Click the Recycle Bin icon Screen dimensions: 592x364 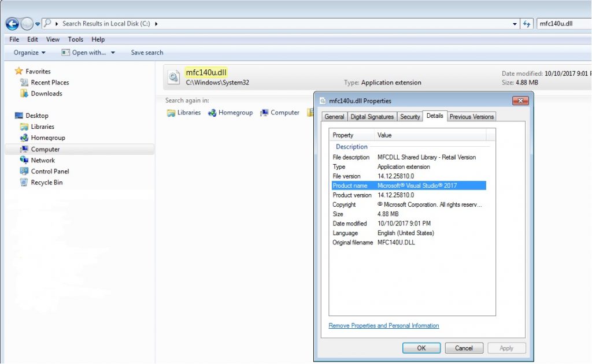coord(24,182)
